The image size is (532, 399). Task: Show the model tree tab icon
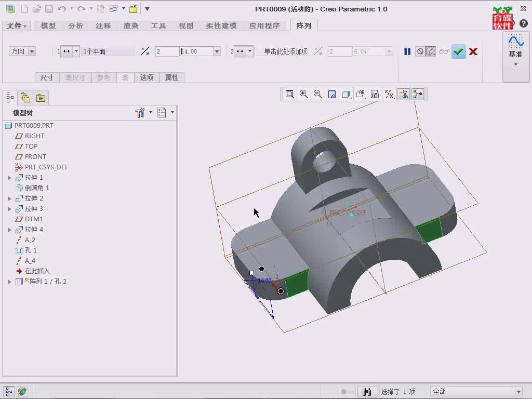(x=10, y=98)
